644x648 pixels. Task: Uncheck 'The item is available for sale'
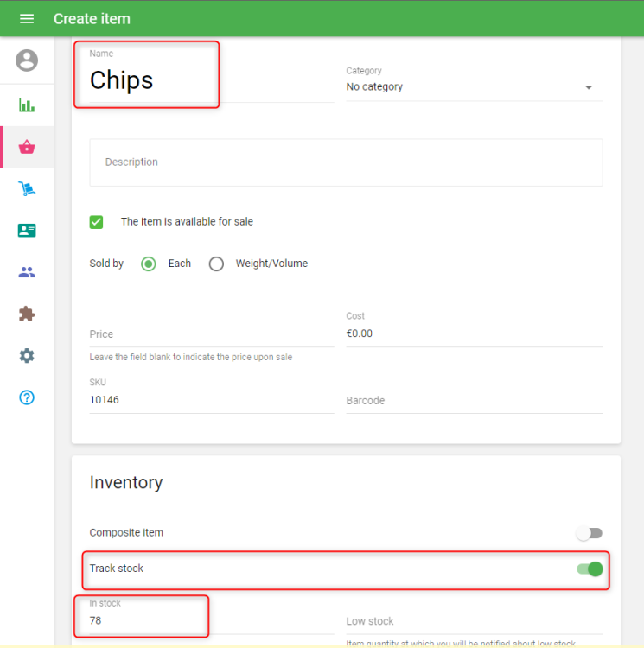[97, 222]
